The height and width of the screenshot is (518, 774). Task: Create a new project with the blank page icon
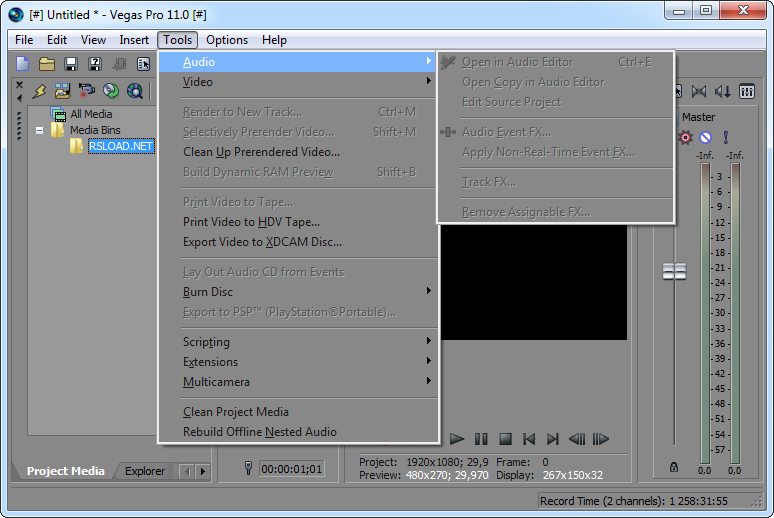click(x=23, y=64)
